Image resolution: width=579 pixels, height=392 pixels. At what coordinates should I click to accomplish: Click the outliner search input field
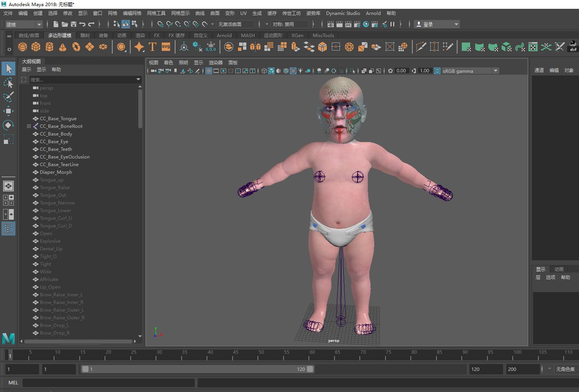(x=82, y=80)
